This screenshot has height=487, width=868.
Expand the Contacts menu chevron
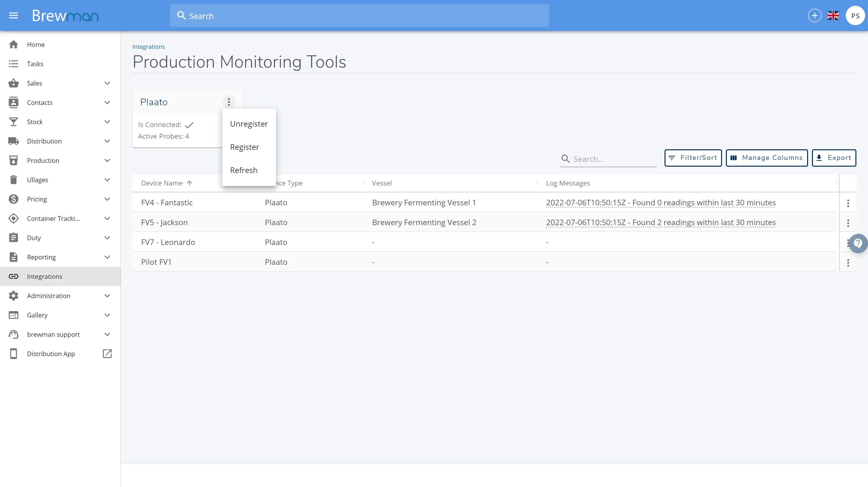[x=107, y=102]
